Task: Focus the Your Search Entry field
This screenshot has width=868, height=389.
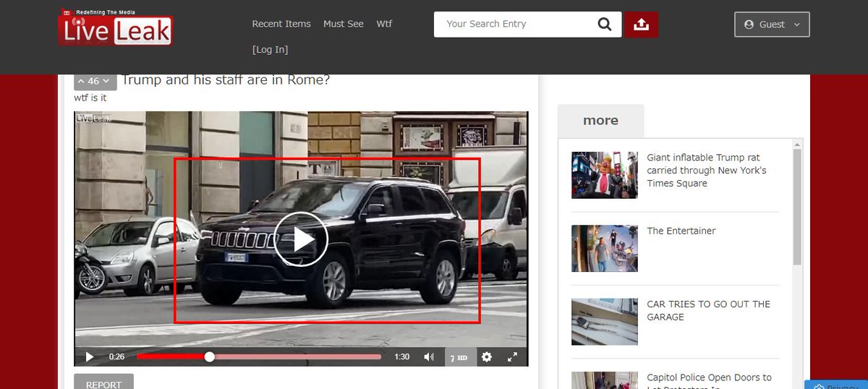Action: pyautogui.click(x=515, y=24)
